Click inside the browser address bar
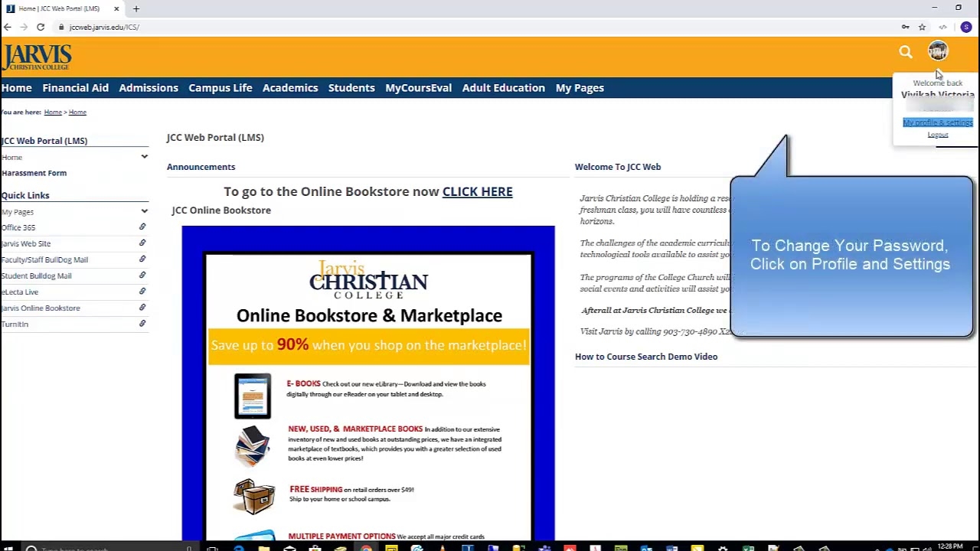 (x=105, y=27)
